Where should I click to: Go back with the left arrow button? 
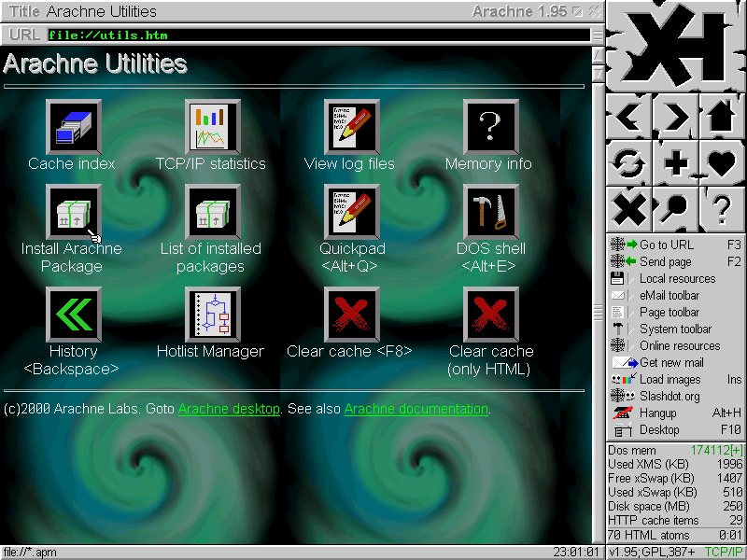(x=628, y=116)
